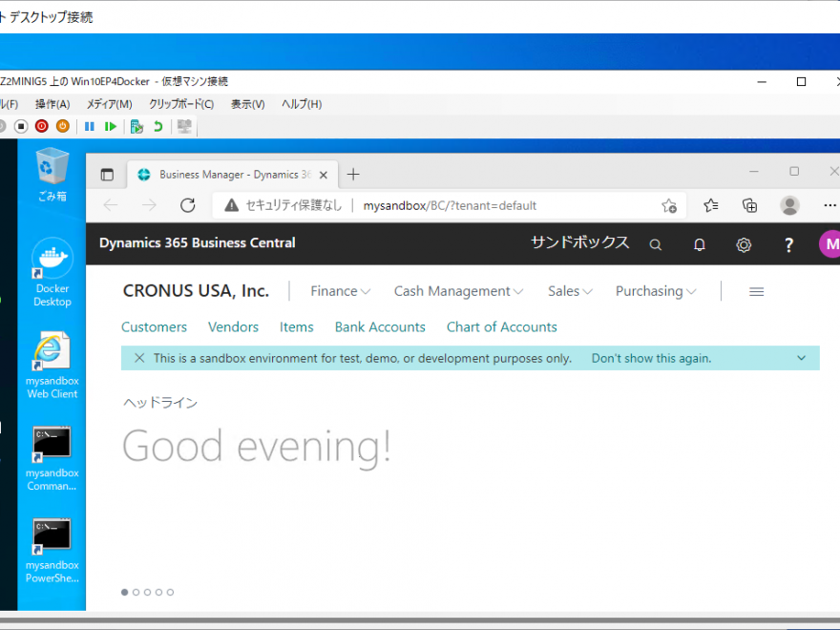Add this page to favorites
This screenshot has width=840, height=630.
pyautogui.click(x=669, y=206)
